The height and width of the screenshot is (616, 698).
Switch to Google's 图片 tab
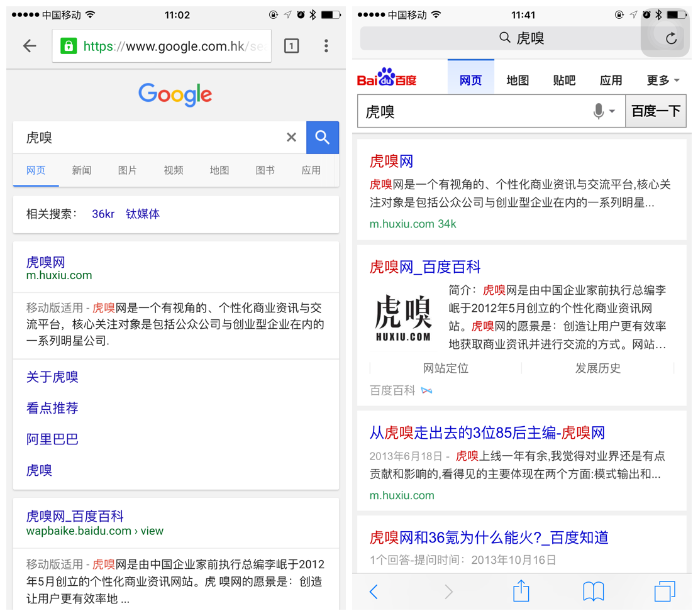[128, 170]
